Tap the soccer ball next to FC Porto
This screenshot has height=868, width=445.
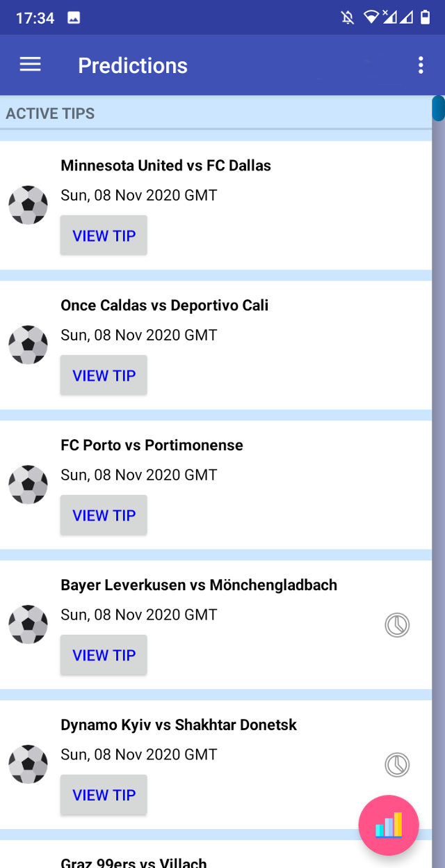point(29,484)
